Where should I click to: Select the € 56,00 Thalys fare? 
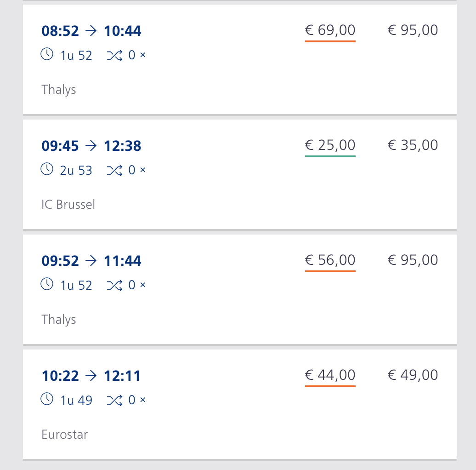point(330,260)
